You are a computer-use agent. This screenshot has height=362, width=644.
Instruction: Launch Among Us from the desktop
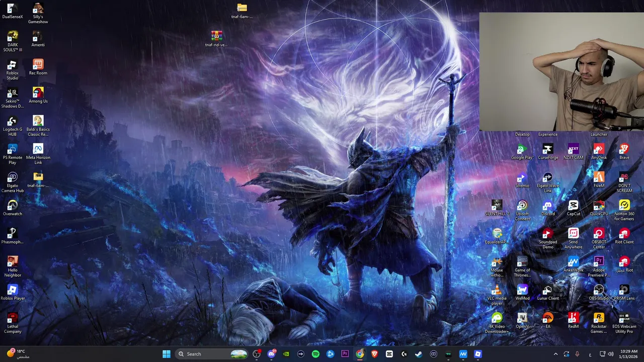38,96
